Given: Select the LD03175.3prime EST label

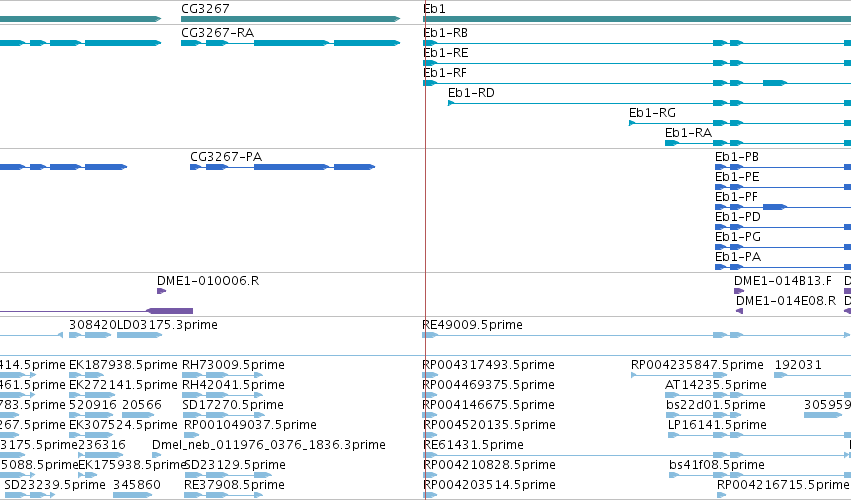Looking at the screenshot, I should (167, 325).
